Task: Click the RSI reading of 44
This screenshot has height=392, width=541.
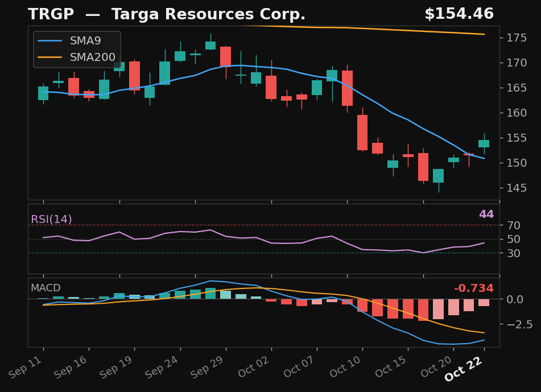Action: coord(486,214)
